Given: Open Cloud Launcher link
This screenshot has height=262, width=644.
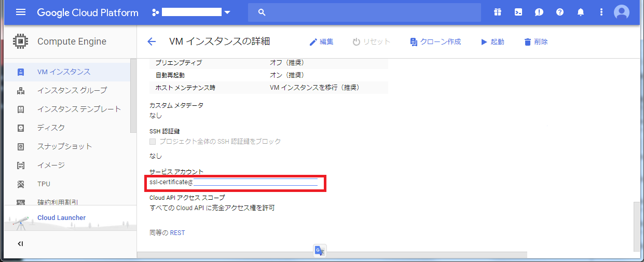Looking at the screenshot, I should 61,217.
